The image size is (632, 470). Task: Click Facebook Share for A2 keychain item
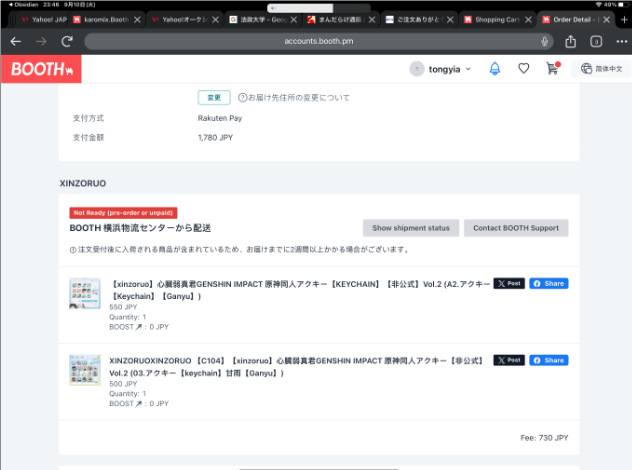point(549,284)
